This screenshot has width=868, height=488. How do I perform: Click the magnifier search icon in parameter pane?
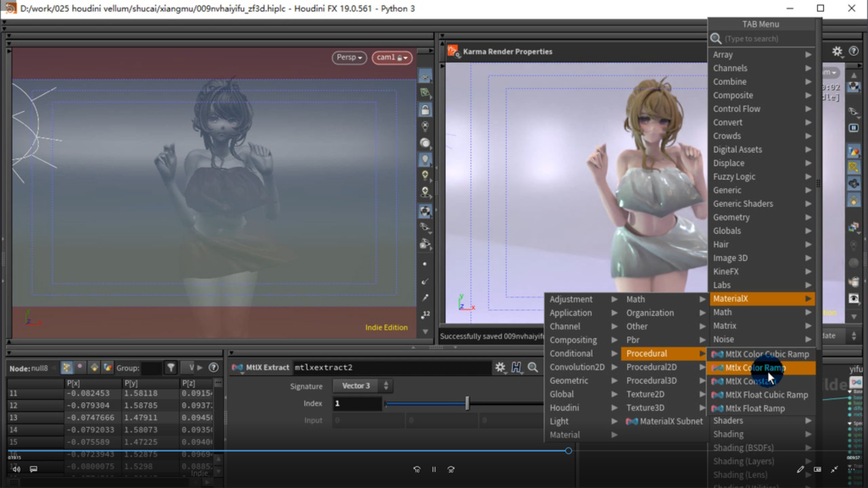[533, 368]
